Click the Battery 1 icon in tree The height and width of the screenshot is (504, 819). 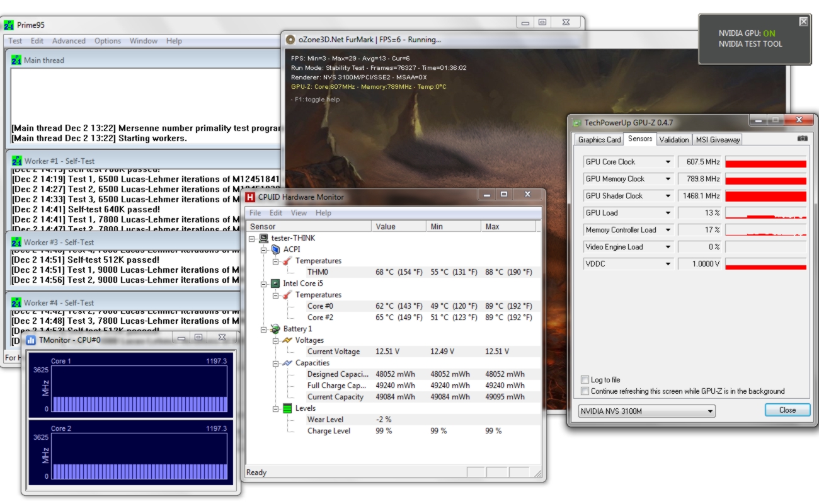point(275,329)
